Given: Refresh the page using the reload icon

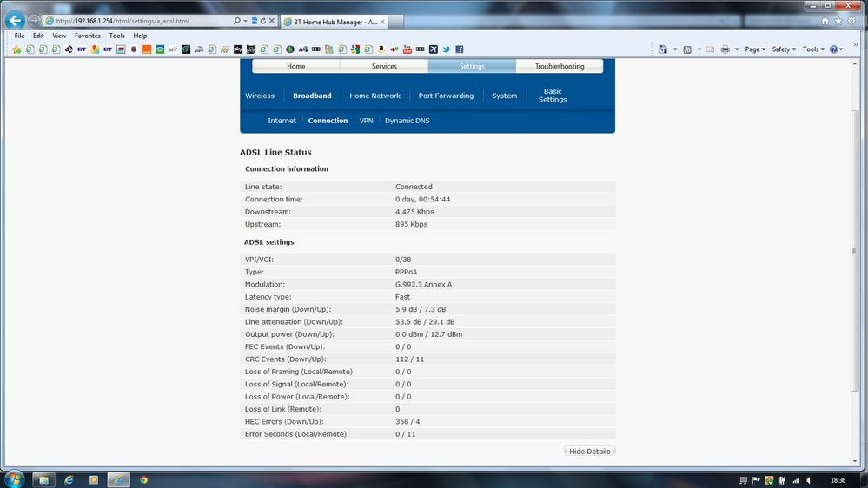Looking at the screenshot, I should 263,21.
